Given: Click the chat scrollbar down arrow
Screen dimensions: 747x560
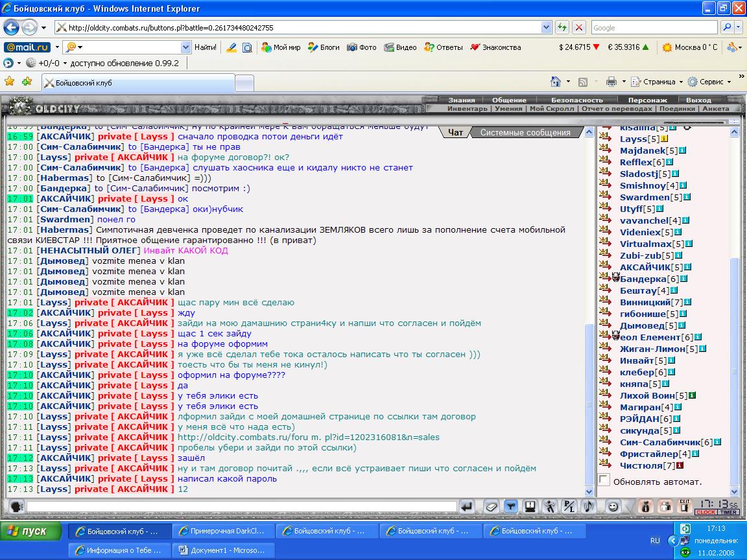Looking at the screenshot, I should (x=589, y=491).
